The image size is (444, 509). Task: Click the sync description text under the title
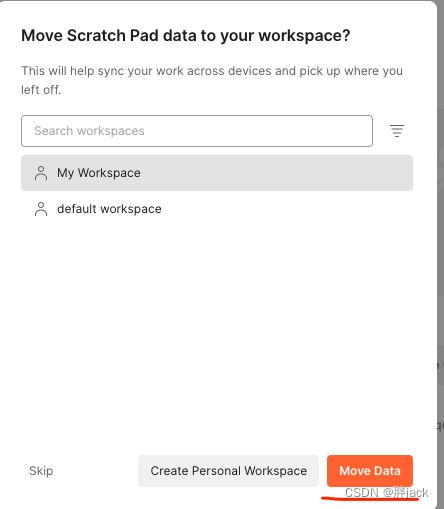212,80
